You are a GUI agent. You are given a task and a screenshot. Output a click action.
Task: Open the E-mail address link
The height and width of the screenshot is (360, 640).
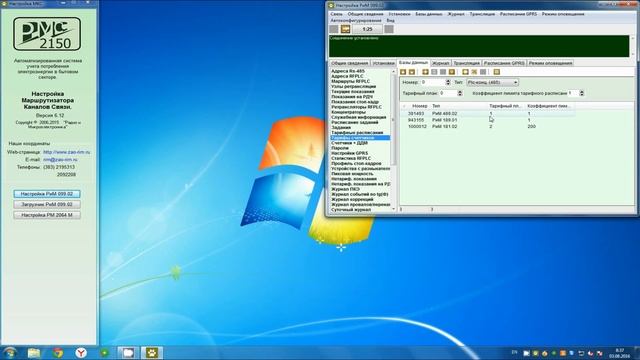(60, 160)
